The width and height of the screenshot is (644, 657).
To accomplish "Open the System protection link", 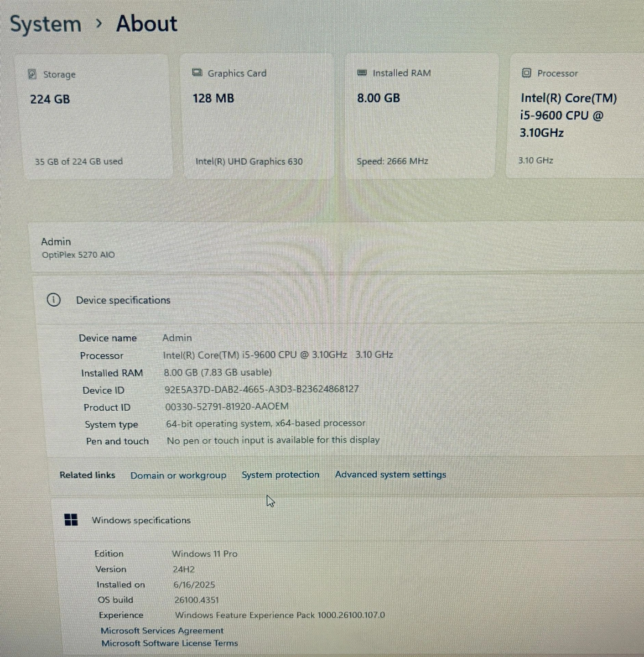I will (280, 474).
